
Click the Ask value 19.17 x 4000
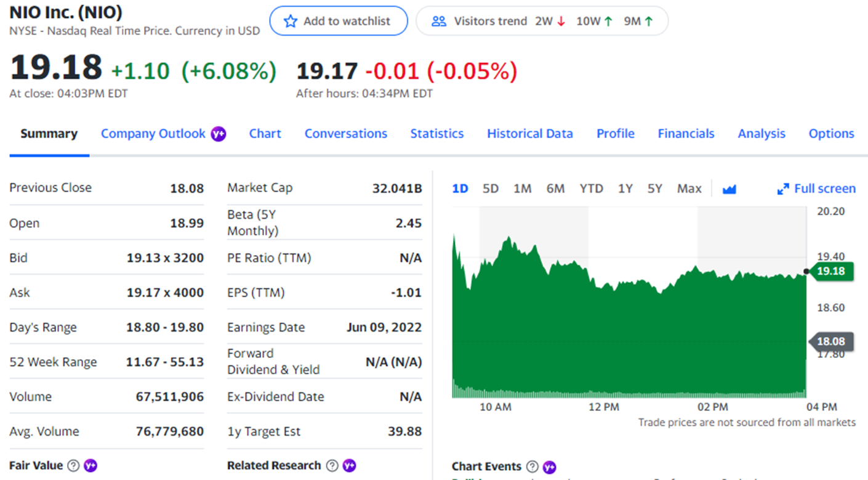[x=165, y=293]
